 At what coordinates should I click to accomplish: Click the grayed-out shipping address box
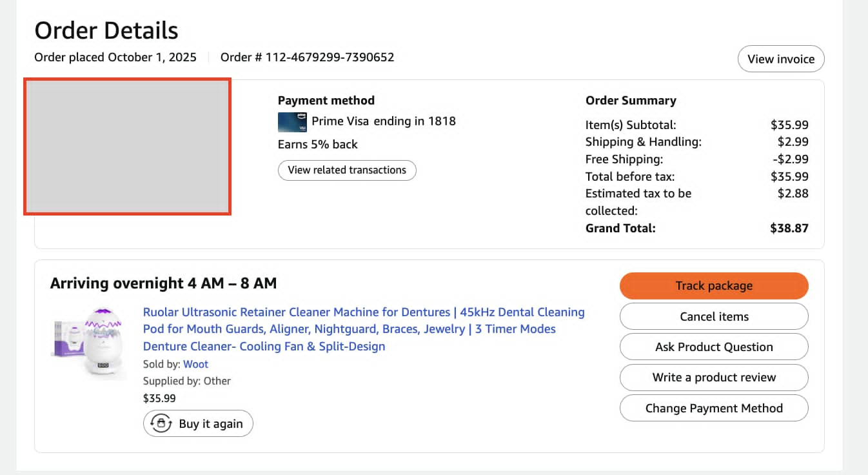127,147
